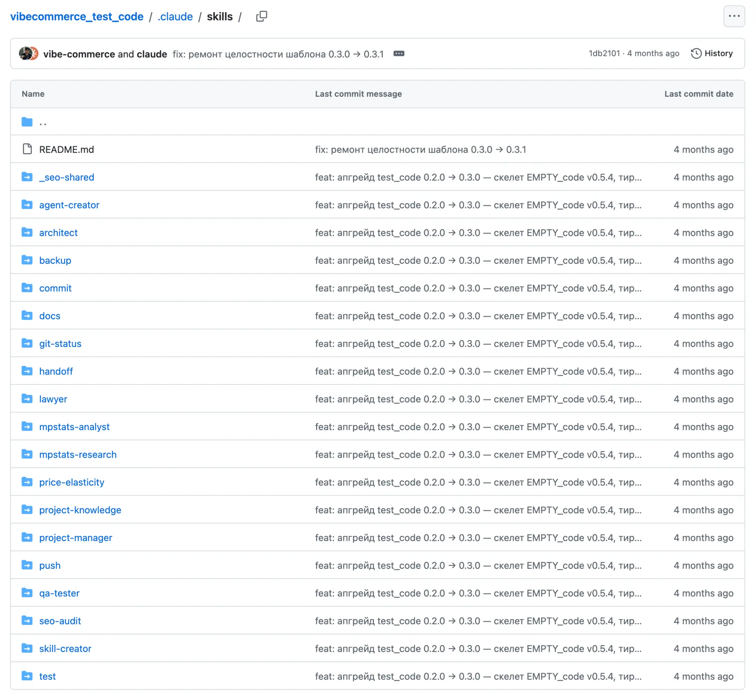
Task: Click the lawyer folder icon
Action: pyautogui.click(x=27, y=398)
